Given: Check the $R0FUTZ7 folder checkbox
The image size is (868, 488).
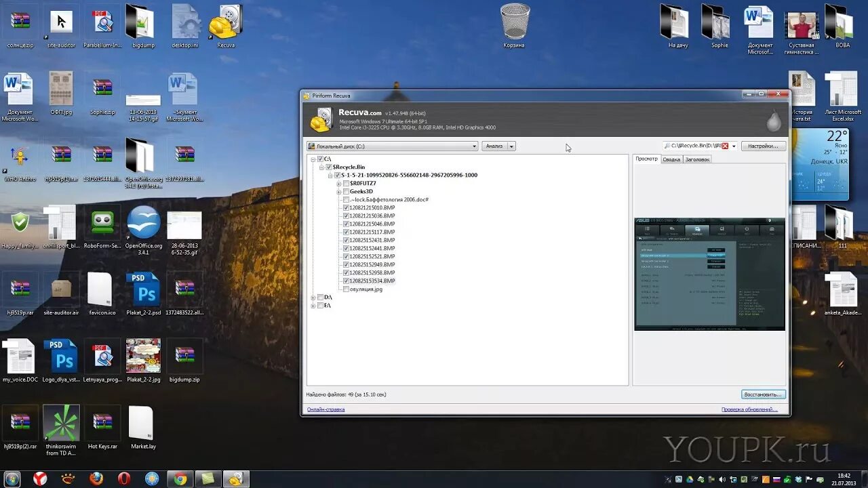Looking at the screenshot, I should pos(346,183).
